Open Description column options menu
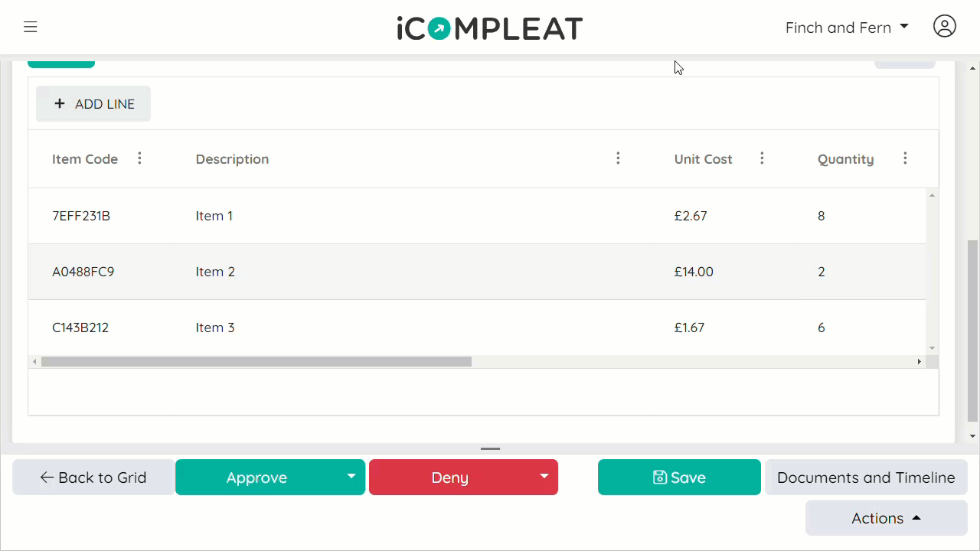Viewport: 980px width, 551px height. 618,158
